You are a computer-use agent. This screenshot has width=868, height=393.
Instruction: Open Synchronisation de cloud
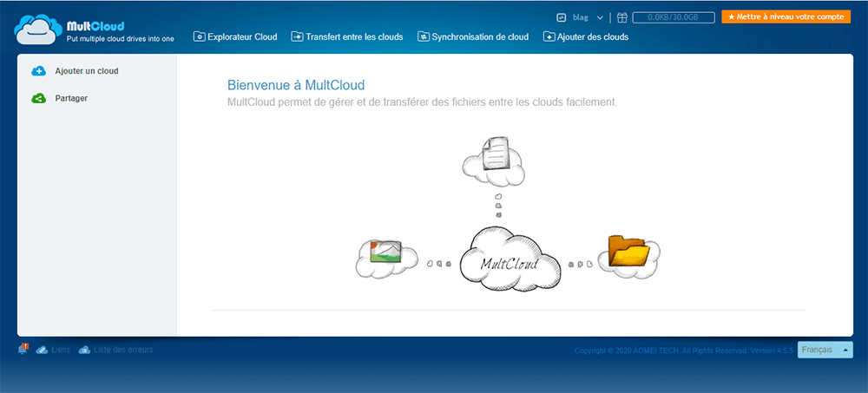[473, 37]
